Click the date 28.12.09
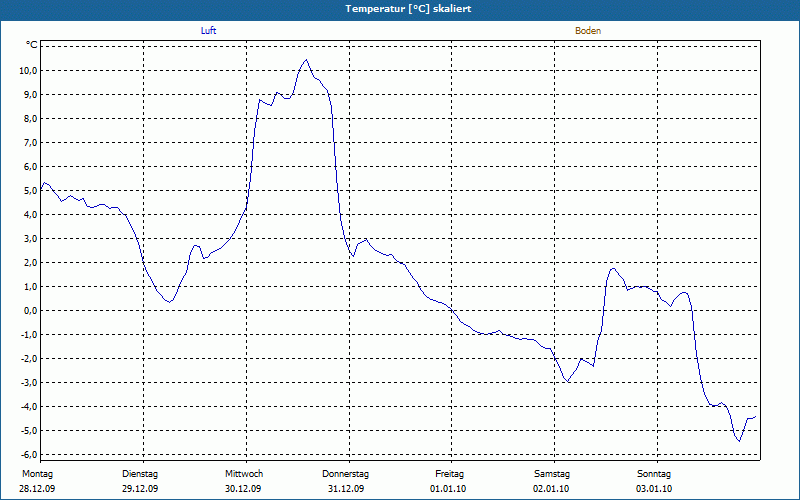Viewport: 800px width, 500px height. (x=37, y=489)
